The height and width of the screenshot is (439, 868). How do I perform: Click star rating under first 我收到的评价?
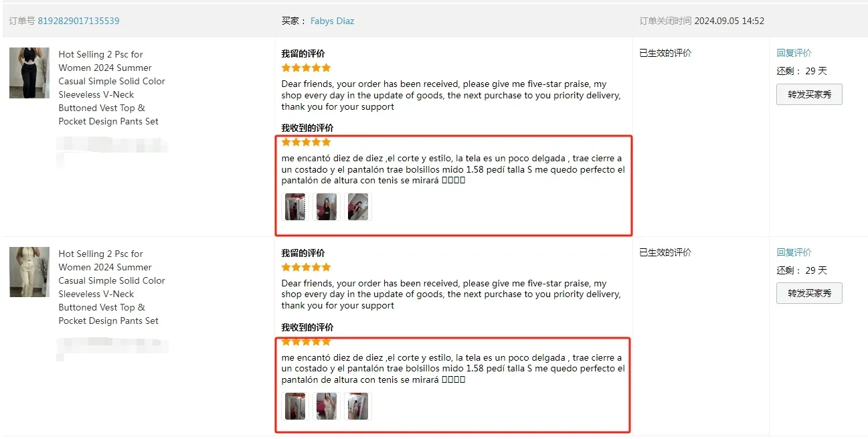(x=306, y=142)
